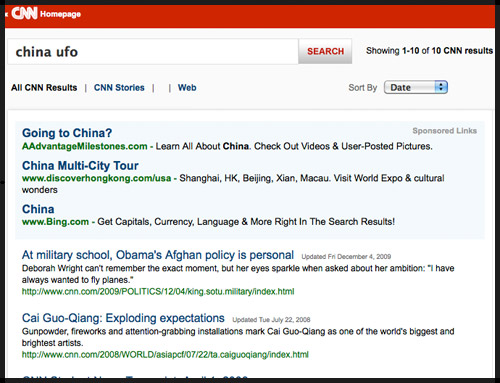Click the CNN logo

click(24, 14)
